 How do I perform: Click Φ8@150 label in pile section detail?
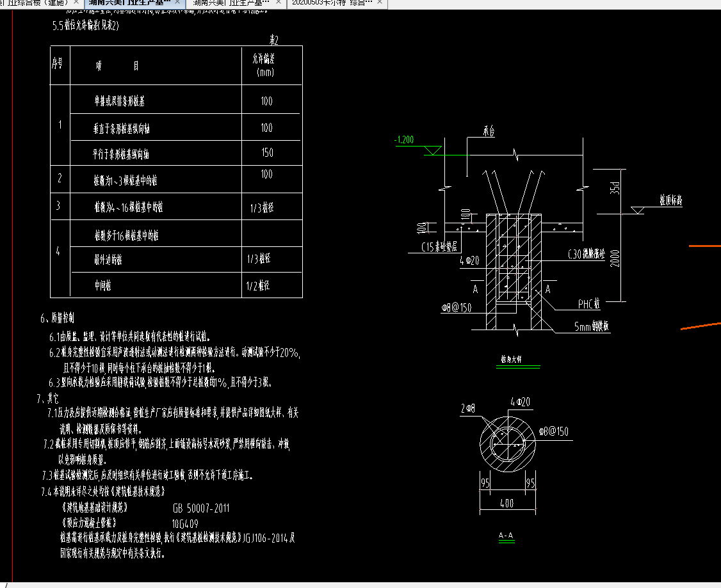coord(457,307)
